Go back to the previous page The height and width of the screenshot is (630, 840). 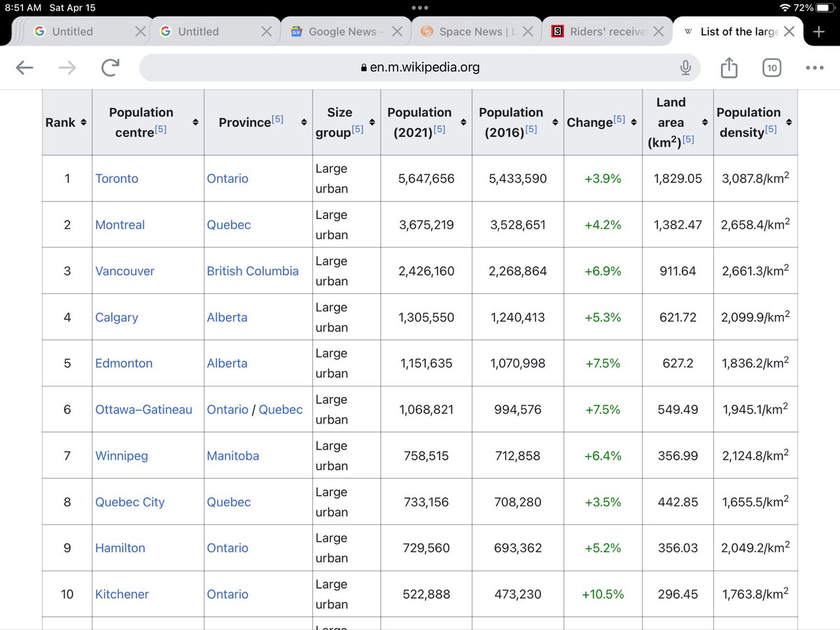point(24,68)
